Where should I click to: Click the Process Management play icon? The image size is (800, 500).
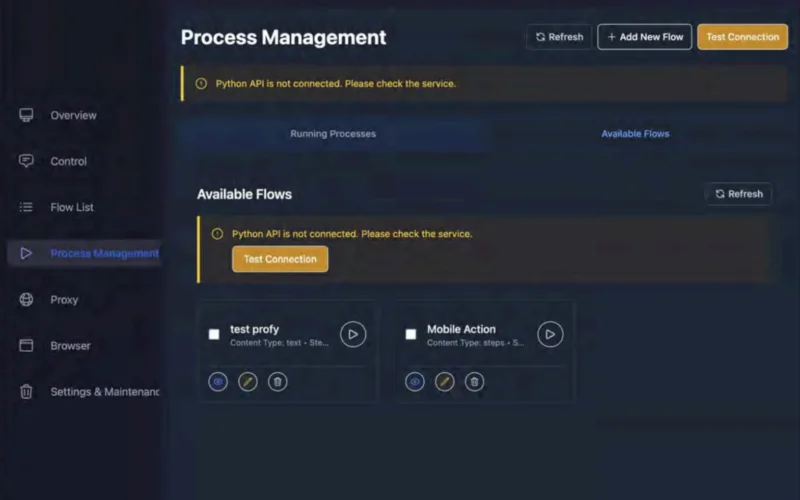[x=26, y=254]
